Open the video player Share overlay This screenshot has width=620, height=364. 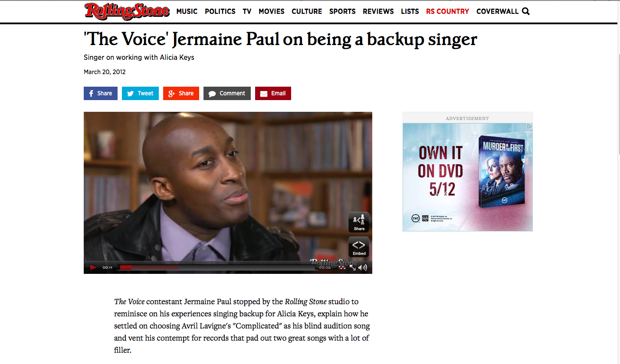359,222
